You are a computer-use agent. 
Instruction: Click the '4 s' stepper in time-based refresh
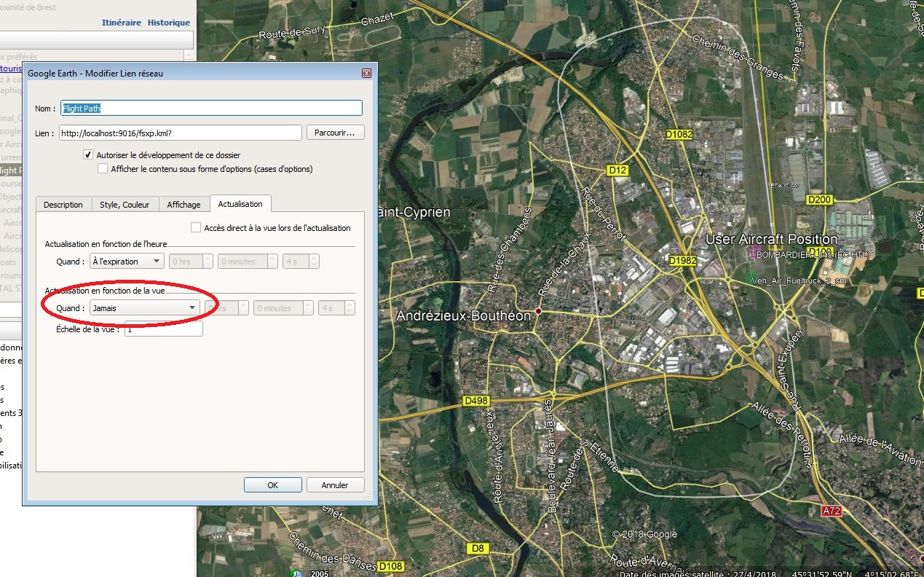[301, 262]
